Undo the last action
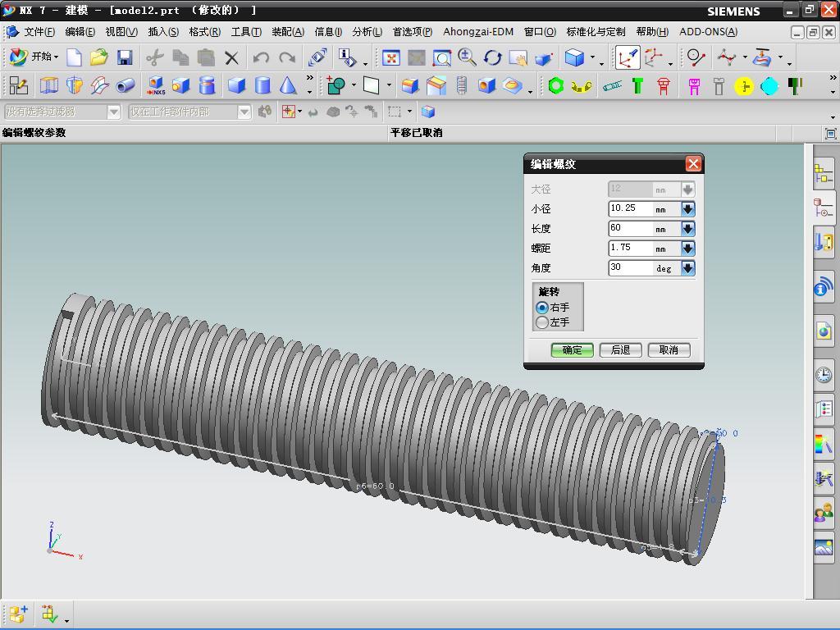Image resolution: width=840 pixels, height=630 pixels. [x=261, y=57]
